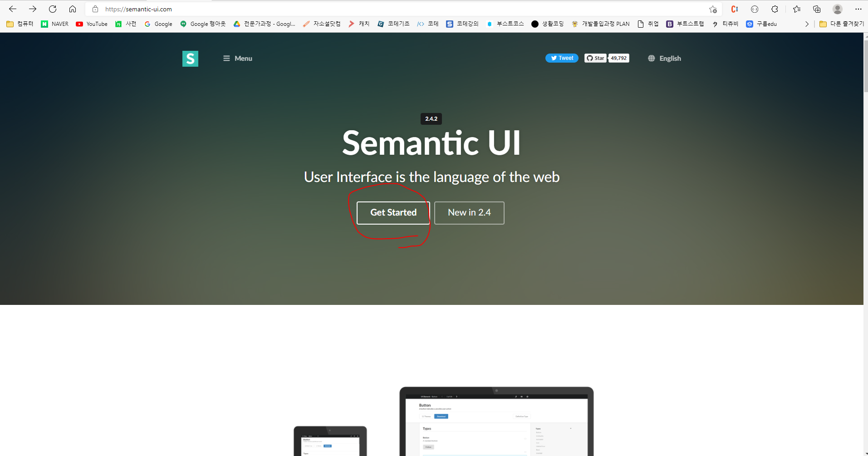
Task: Open the 컴퓨터 bookmark folder
Action: (20, 24)
